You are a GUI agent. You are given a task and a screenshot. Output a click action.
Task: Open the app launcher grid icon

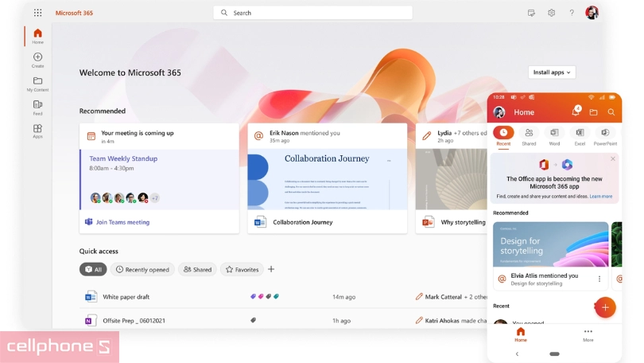tap(38, 13)
